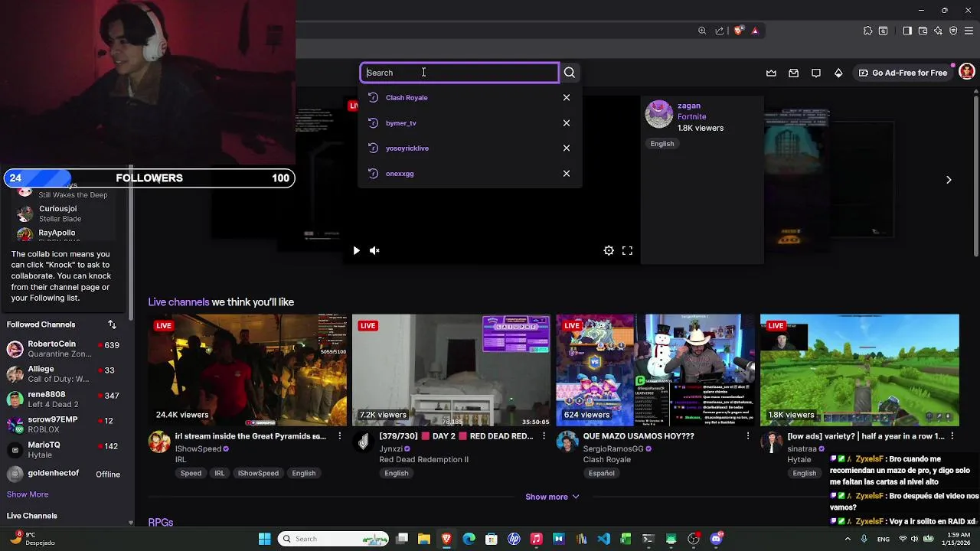Click the Brave Rewards triangle icon
Screen dimensions: 980x551
click(755, 31)
